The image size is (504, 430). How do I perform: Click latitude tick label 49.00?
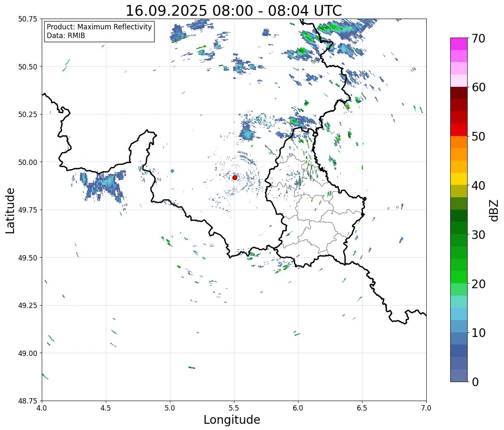point(28,353)
